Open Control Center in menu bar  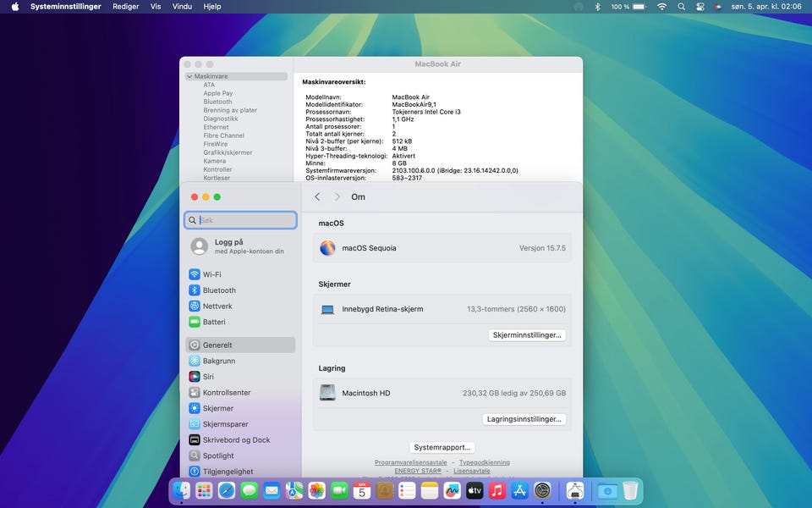click(700, 7)
